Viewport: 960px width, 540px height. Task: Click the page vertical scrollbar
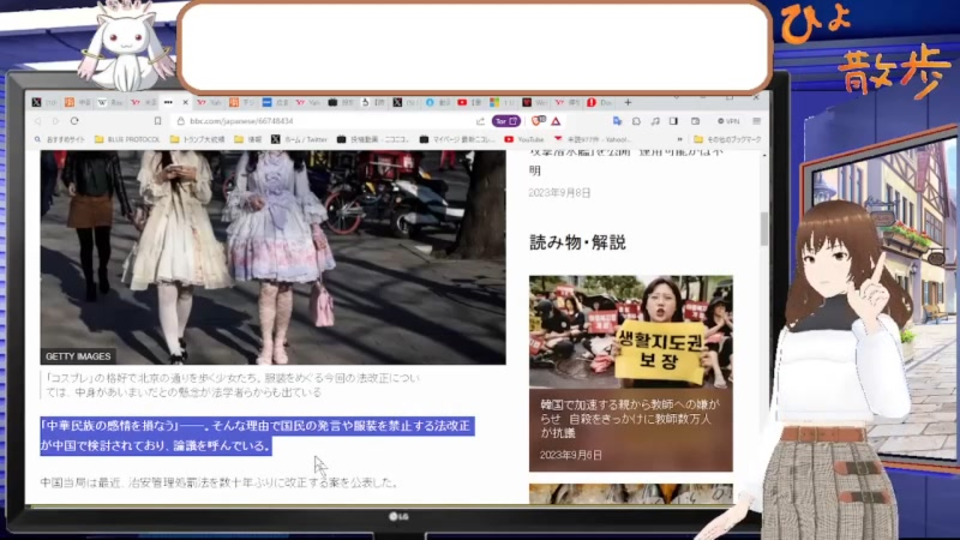pyautogui.click(x=764, y=230)
